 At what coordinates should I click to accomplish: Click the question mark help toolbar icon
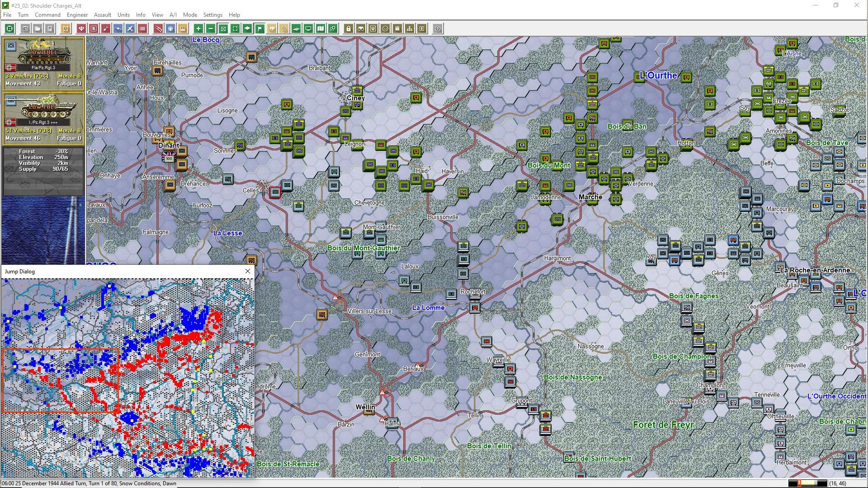pos(438,28)
